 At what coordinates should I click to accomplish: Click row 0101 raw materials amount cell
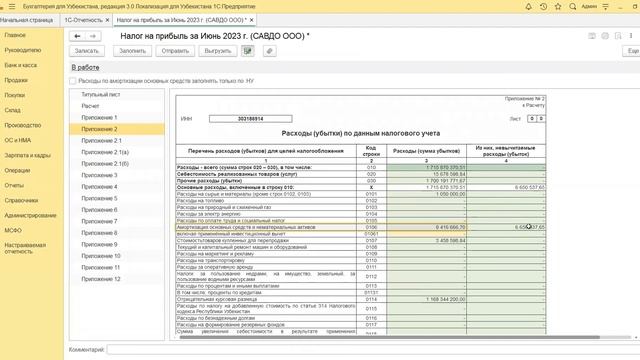coord(427,194)
